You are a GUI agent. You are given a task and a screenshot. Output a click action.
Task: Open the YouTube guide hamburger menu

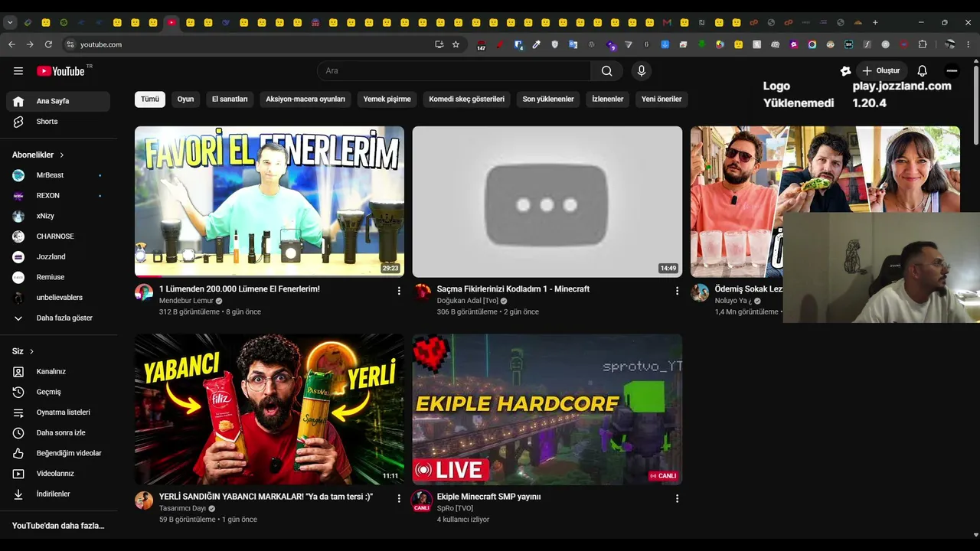point(18,71)
